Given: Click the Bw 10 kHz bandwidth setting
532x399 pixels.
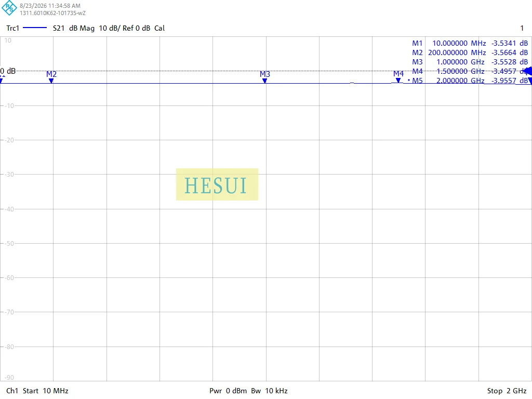Looking at the screenshot, I should 270,391.
